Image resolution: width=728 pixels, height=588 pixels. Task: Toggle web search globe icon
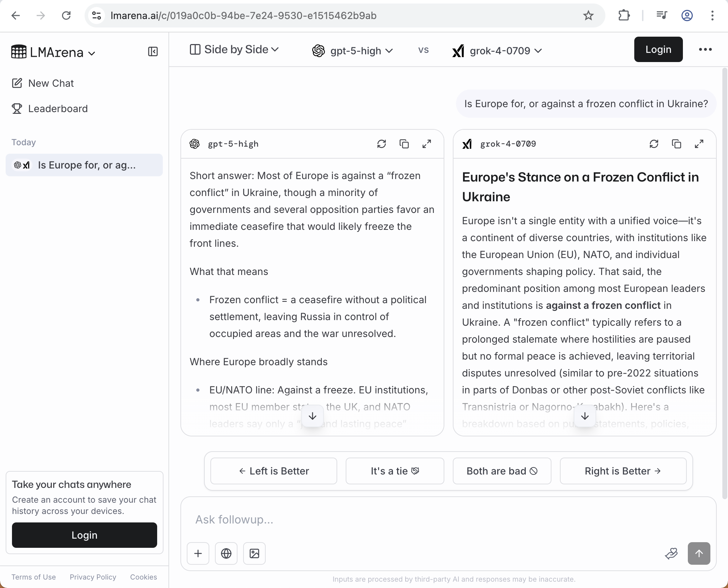(x=226, y=553)
